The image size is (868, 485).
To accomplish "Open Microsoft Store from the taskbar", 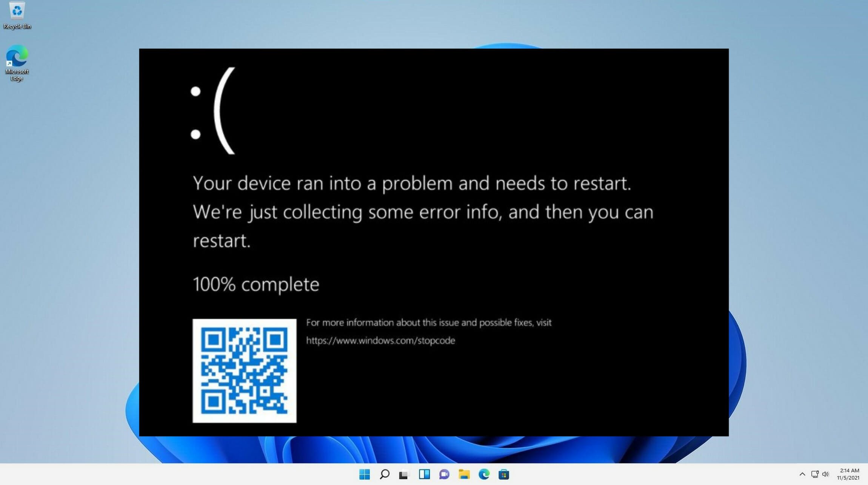I will pyautogui.click(x=504, y=474).
